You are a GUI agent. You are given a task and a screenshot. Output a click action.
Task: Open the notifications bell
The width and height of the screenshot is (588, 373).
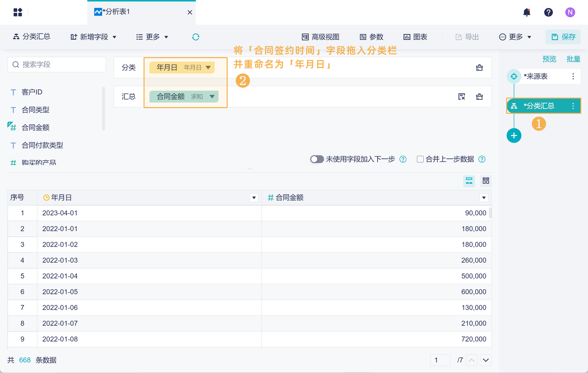point(527,12)
